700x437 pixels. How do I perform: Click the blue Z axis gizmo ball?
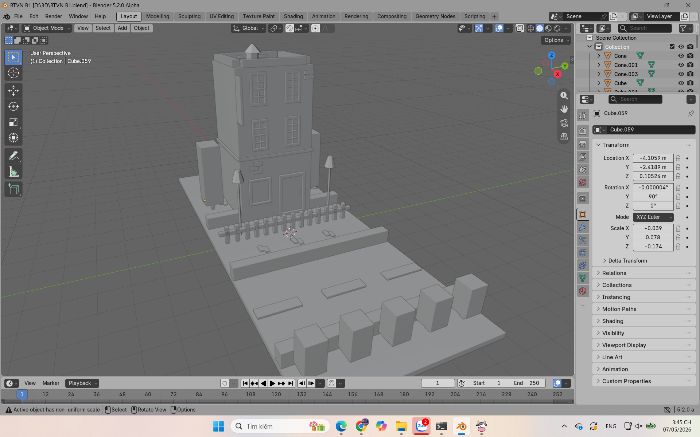(x=551, y=55)
